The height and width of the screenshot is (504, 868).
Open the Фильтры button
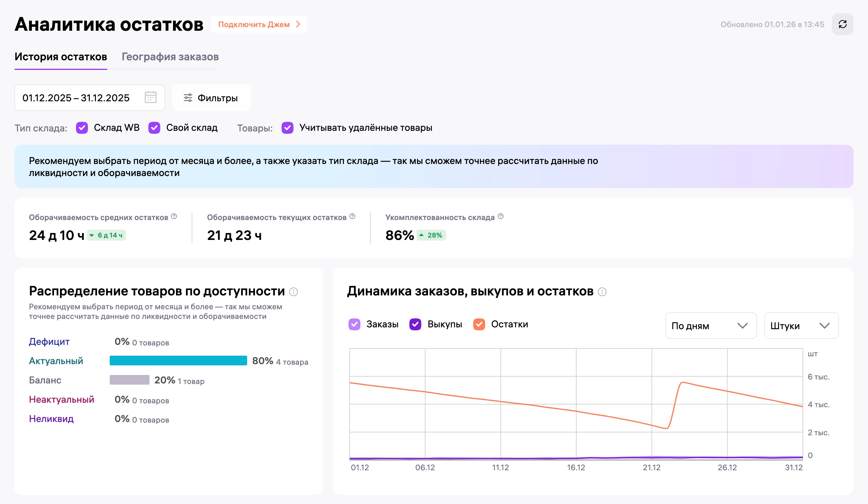(x=212, y=98)
